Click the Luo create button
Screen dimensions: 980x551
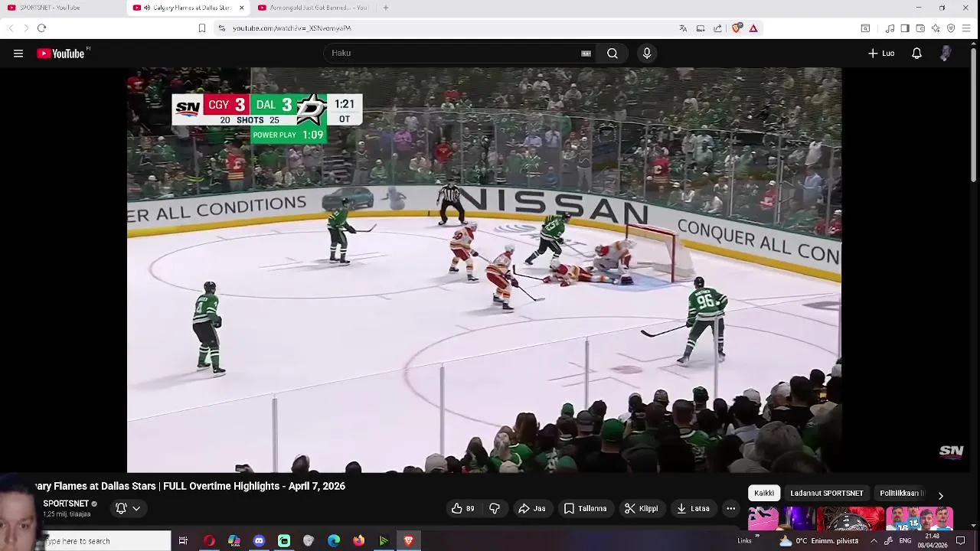tap(881, 54)
